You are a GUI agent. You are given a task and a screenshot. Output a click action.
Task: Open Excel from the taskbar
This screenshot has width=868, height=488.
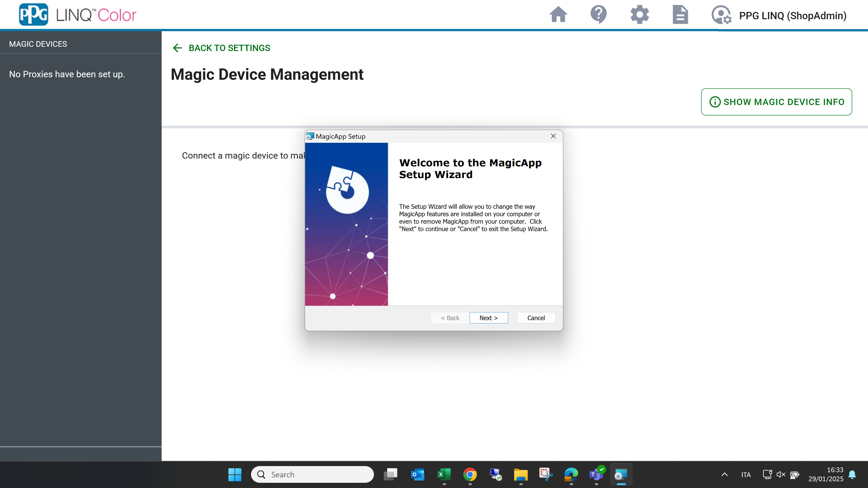coord(444,474)
